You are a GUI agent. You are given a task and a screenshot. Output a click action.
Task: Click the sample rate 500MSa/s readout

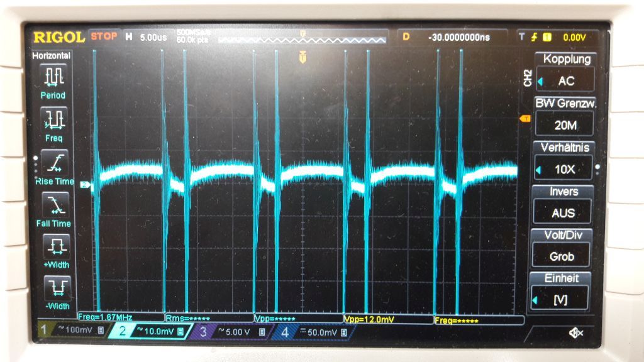[x=193, y=32]
